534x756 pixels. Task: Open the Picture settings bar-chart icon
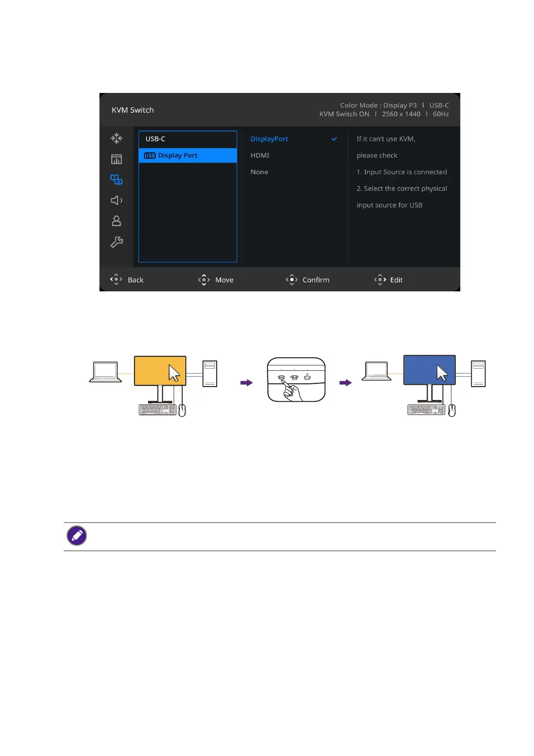[x=116, y=159]
